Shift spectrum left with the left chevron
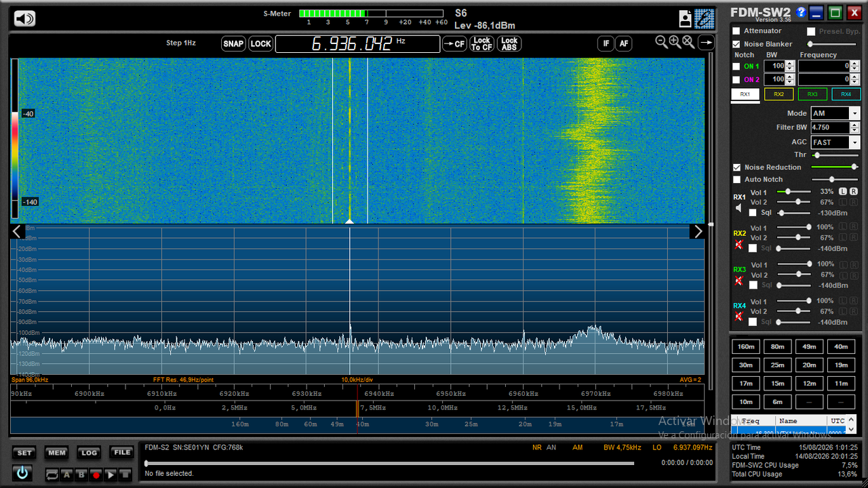Screen dimensions: 868x488 click(x=18, y=232)
